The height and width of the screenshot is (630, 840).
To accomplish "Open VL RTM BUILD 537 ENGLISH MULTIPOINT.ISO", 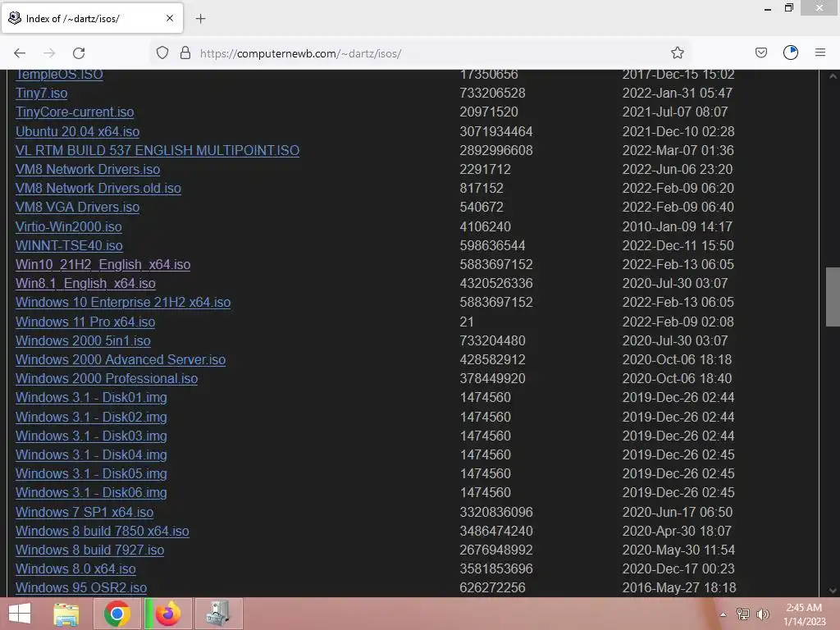I will pos(157,151).
